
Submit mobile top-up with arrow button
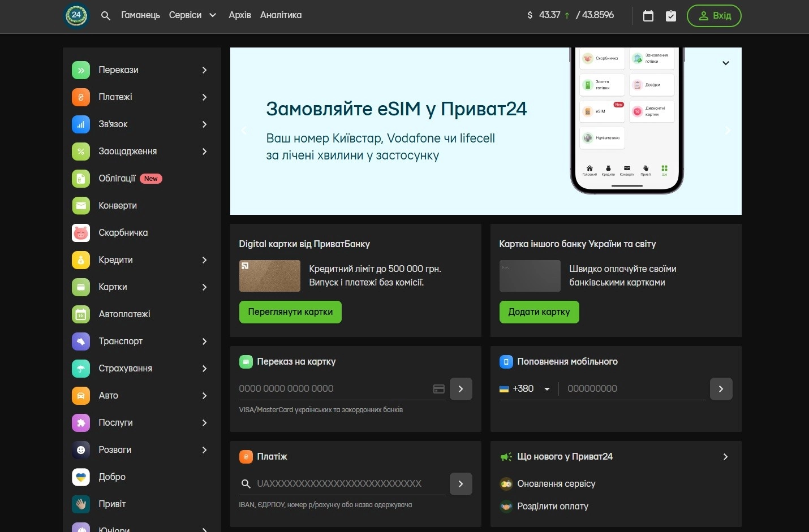721,389
